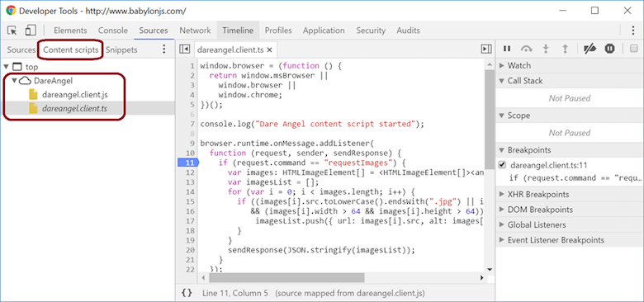Screen dimensions: 644x302
Task: Open the Snippets sub-tab
Action: (121, 50)
